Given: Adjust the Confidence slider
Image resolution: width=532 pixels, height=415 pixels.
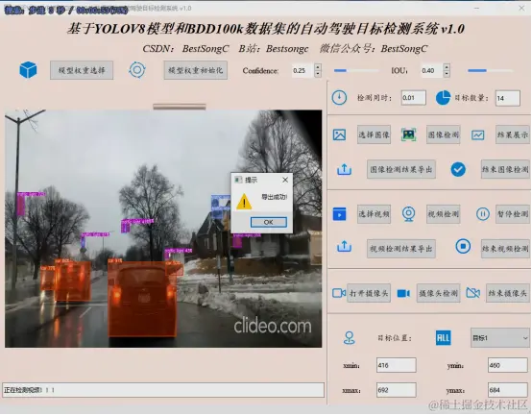Looking at the screenshot, I should pyautogui.click(x=356, y=70).
